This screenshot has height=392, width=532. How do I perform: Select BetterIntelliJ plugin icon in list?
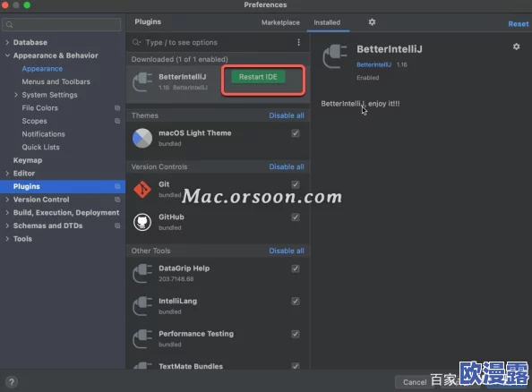click(142, 82)
